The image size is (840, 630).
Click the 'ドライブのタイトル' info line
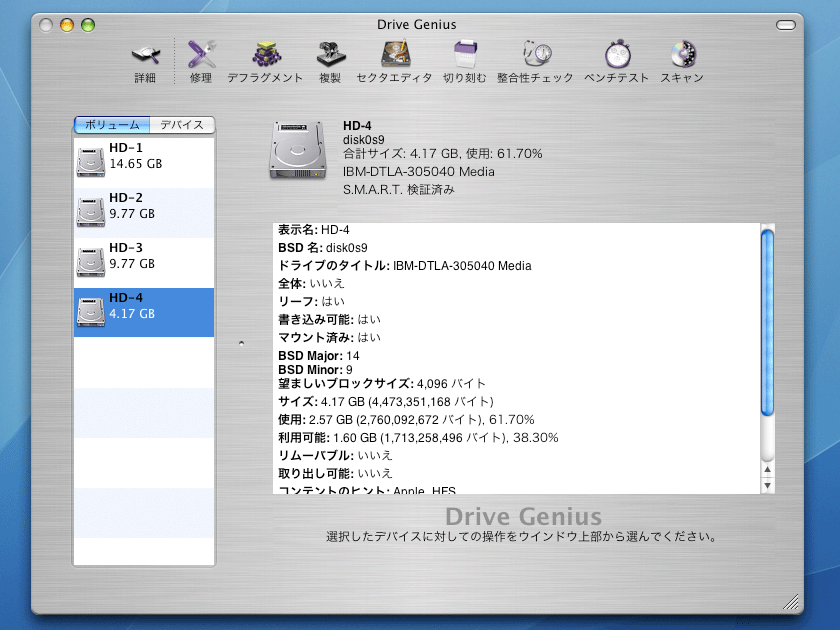[x=404, y=266]
